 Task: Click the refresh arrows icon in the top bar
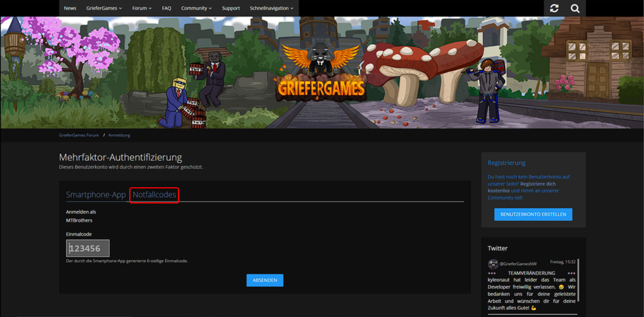(x=554, y=8)
